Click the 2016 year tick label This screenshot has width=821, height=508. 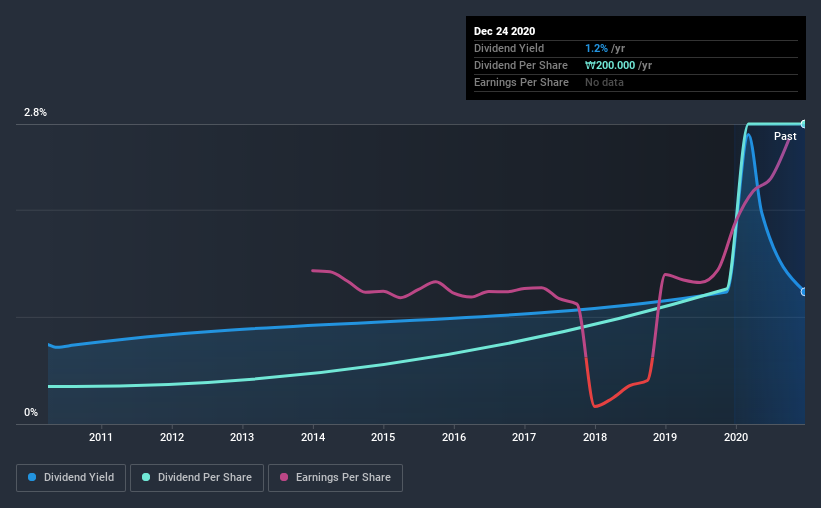(x=454, y=437)
